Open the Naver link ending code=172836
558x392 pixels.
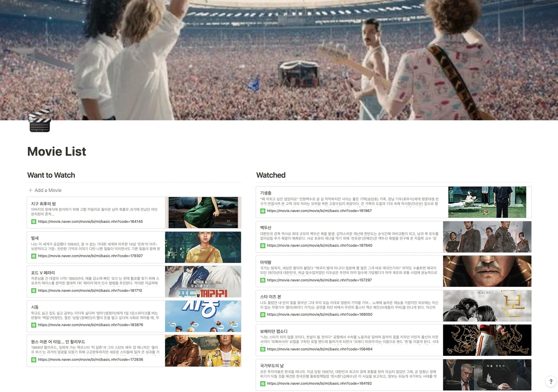(90, 360)
